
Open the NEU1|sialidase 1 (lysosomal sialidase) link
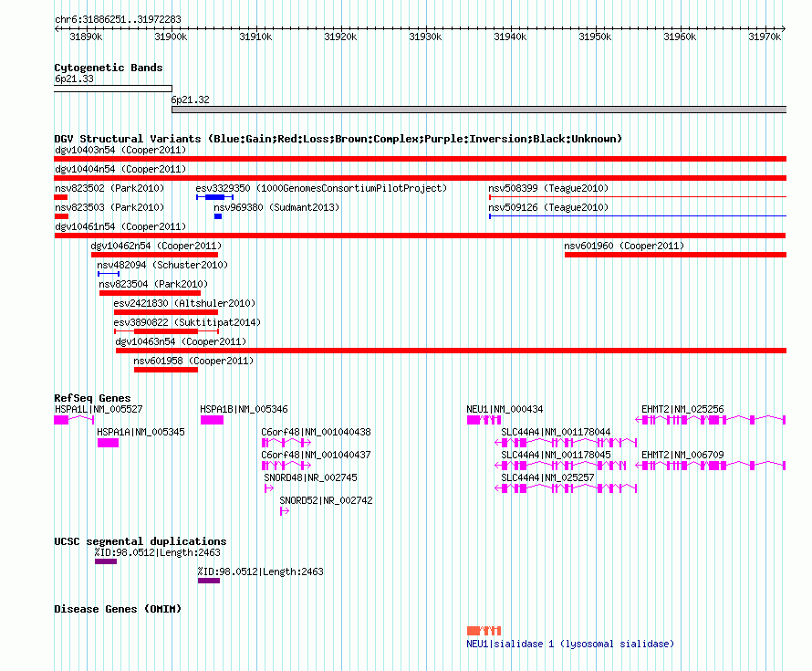pos(570,644)
